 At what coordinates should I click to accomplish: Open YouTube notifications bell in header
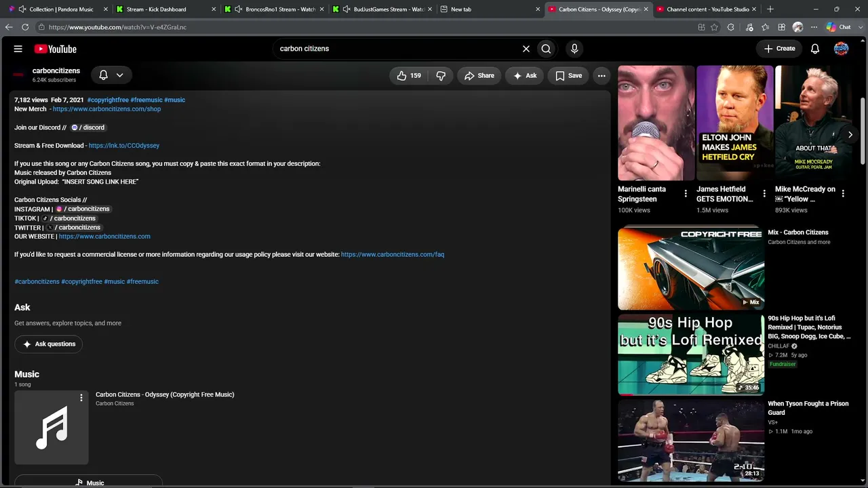point(815,49)
